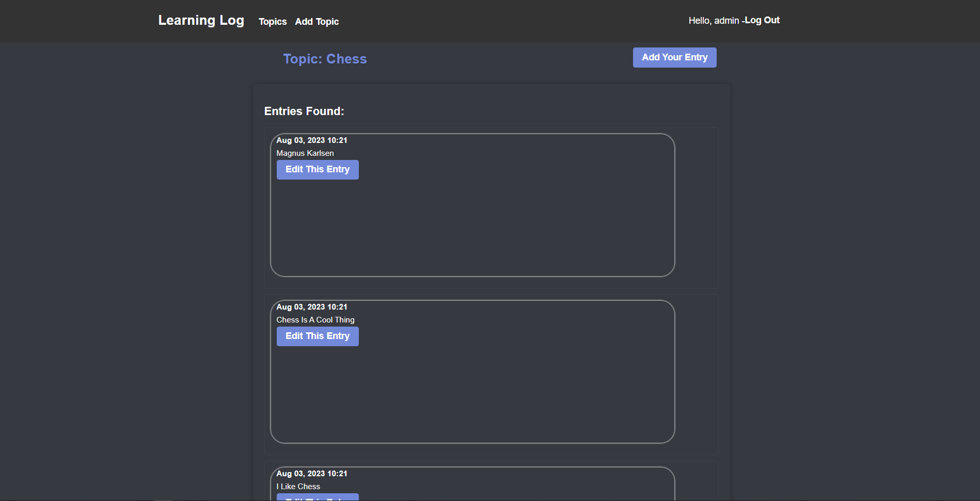The width and height of the screenshot is (980, 501).
Task: Select the 'Magnus Karlsen' entry text
Action: 305,153
